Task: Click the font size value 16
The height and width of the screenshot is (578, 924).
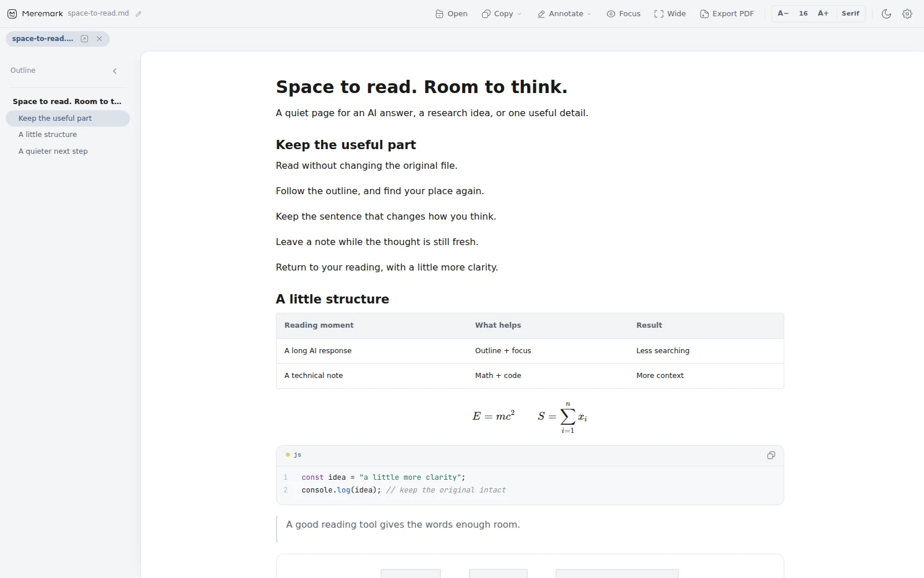Action: (803, 13)
